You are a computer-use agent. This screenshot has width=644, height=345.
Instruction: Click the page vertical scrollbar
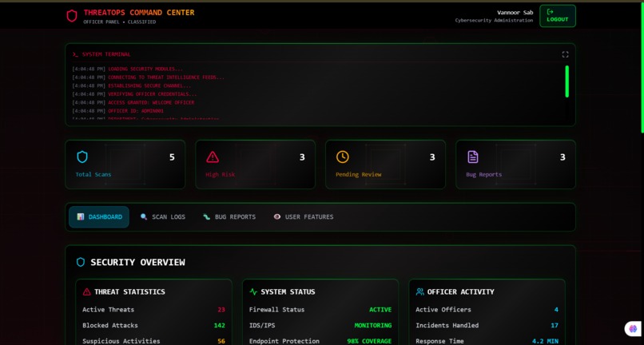click(x=642, y=67)
